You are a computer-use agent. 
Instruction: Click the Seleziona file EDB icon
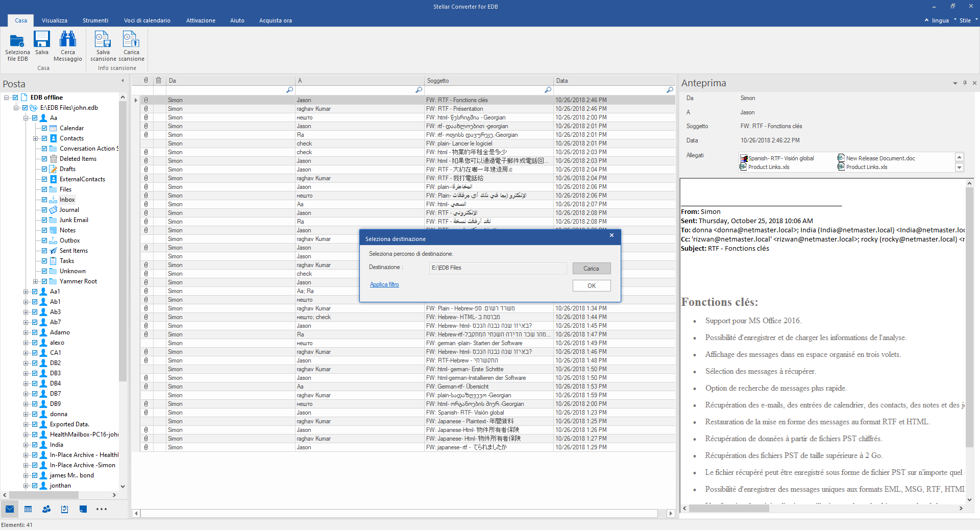(x=17, y=41)
